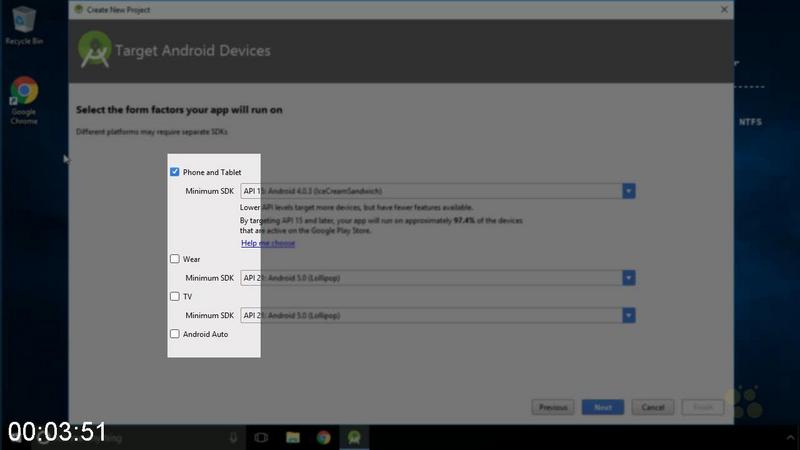Screen dimensions: 800x450
Task: Select the API 15 Android 4.0.3 combo box
Action: tap(438, 191)
